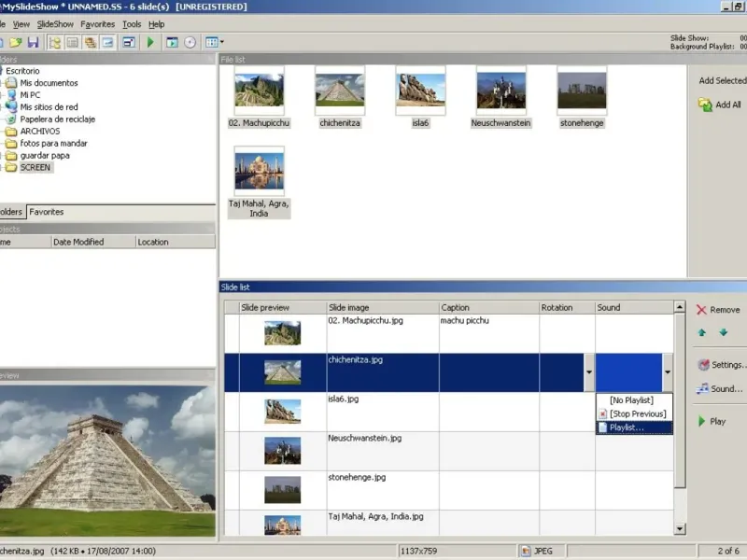The image size is (747, 560).
Task: Click the red X Remove icon
Action: 702,310
